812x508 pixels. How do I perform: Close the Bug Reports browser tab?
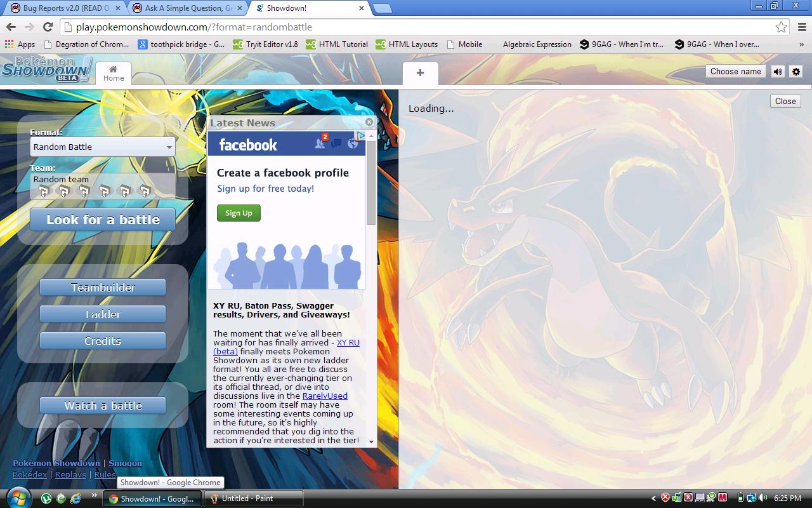[119, 8]
